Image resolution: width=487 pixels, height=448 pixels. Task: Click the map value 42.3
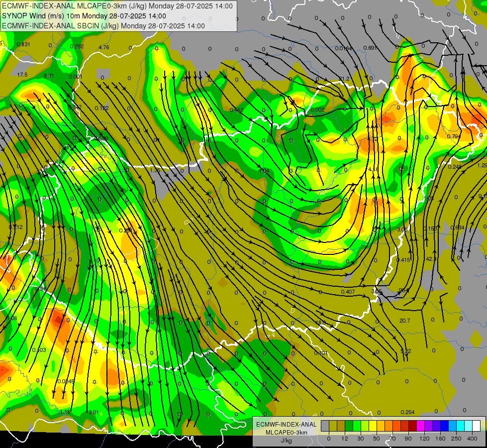coord(431,259)
